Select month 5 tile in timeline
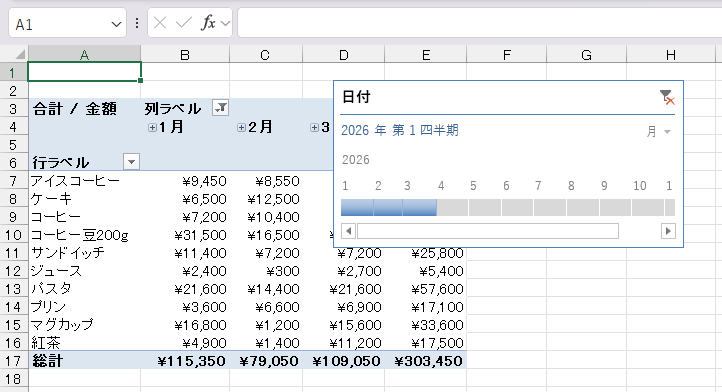Screen dimensions: 722x392 click(485, 207)
